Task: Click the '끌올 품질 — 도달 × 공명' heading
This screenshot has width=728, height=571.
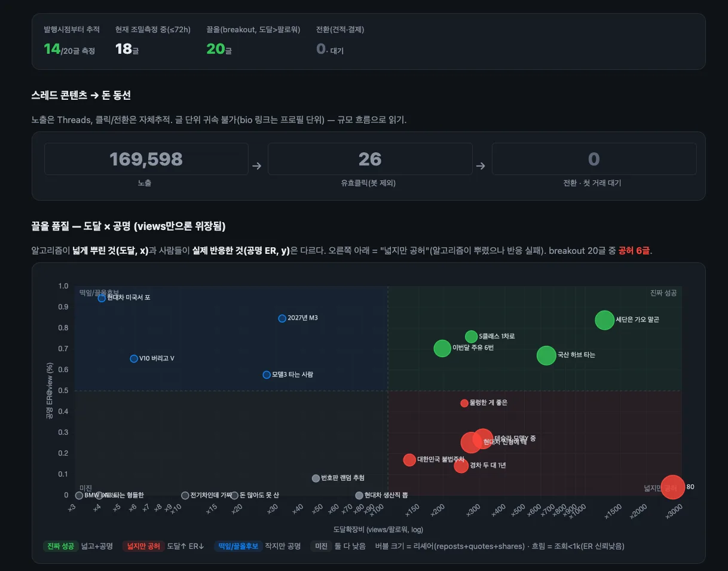Action: coord(129,226)
